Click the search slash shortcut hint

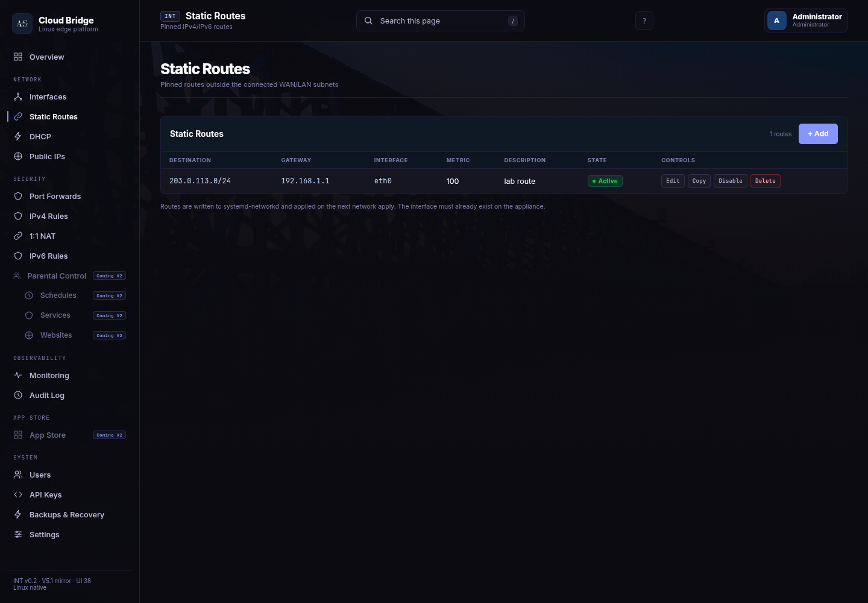click(513, 21)
